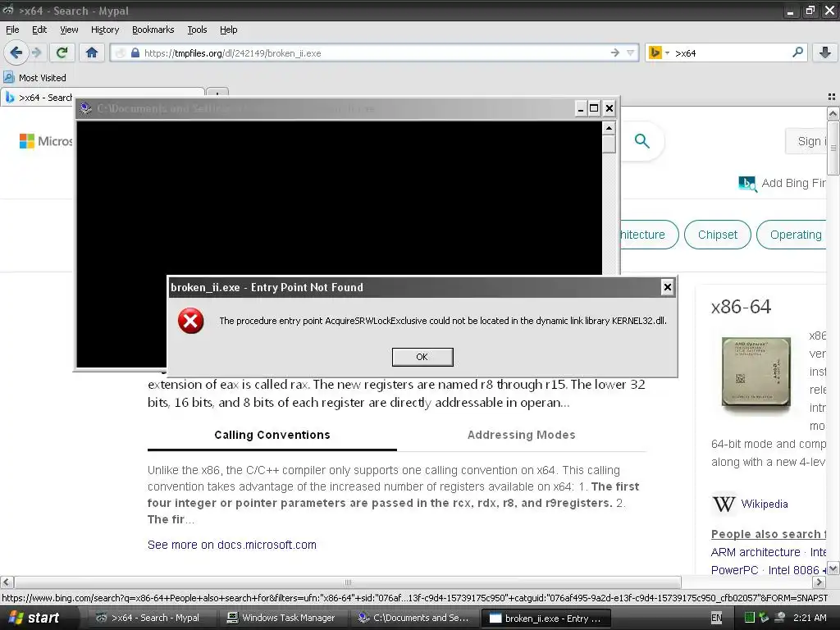Image resolution: width=840 pixels, height=630 pixels.
Task: Maximize the console window
Action: click(594, 109)
